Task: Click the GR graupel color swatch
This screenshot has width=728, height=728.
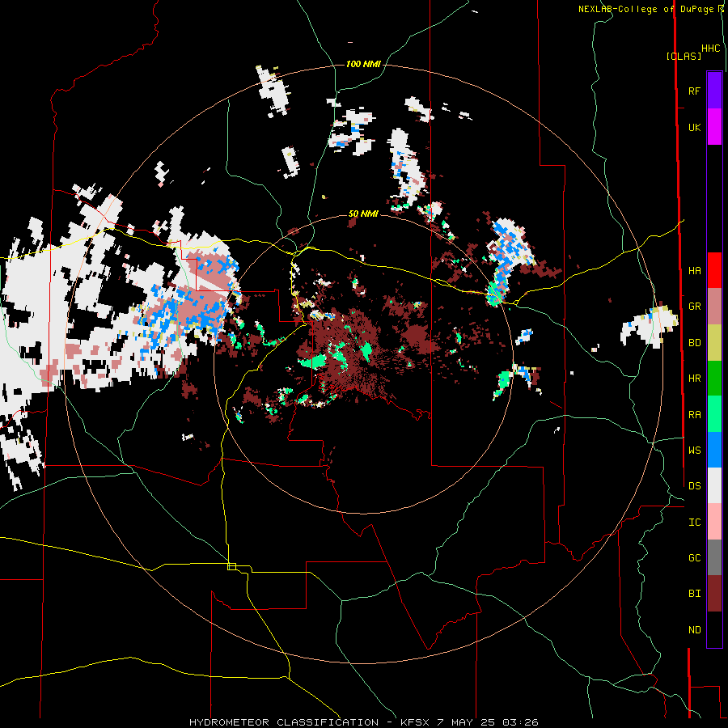Action: tap(714, 307)
